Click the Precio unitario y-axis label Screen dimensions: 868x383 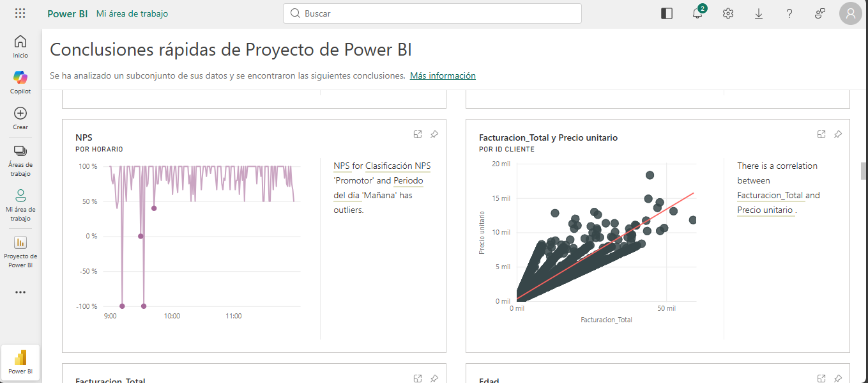(x=483, y=233)
